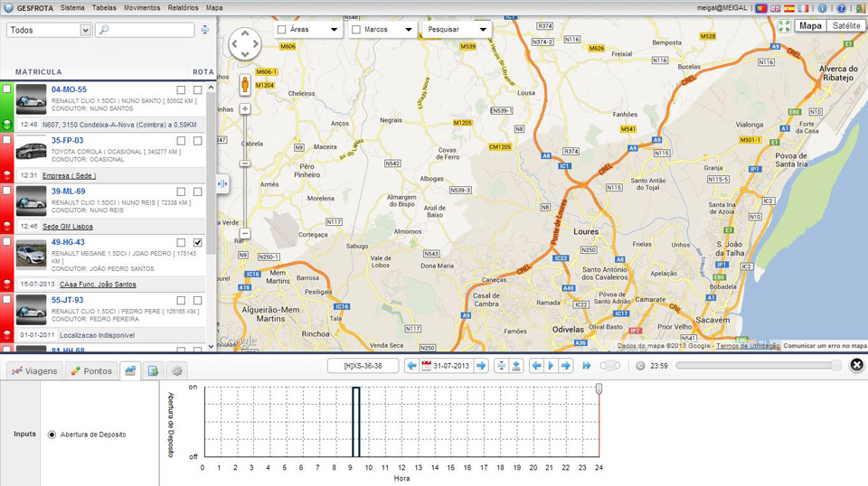Click the map pan compass control
This screenshot has height=486, width=868.
tap(245, 43)
